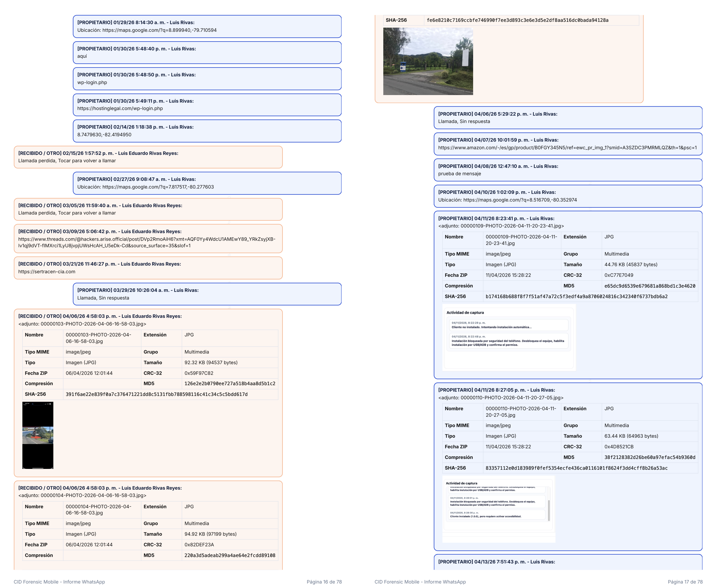713x588 pixels.
Task: Open the hostinglegal.com/wp-login.php link
Action: click(120, 108)
